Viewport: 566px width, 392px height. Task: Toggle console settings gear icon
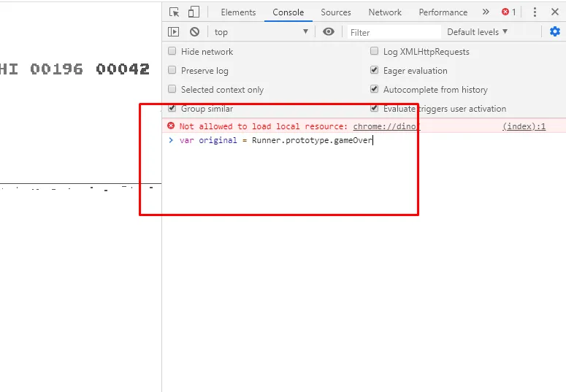pyautogui.click(x=555, y=32)
